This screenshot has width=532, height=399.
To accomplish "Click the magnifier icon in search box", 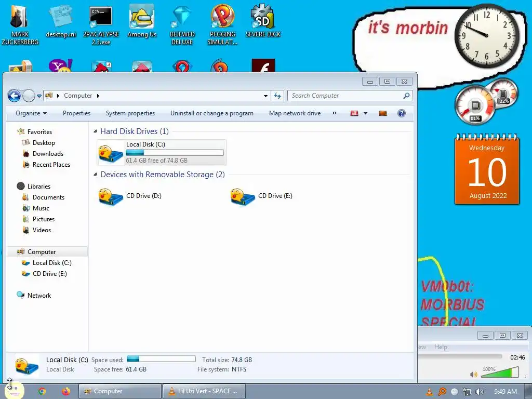I will (406, 96).
